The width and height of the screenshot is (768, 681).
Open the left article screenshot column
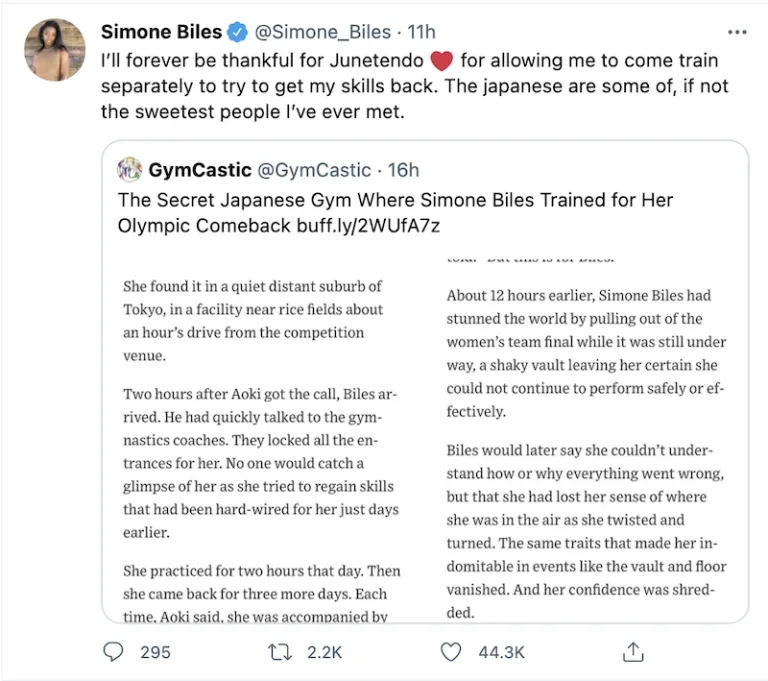tap(262, 440)
